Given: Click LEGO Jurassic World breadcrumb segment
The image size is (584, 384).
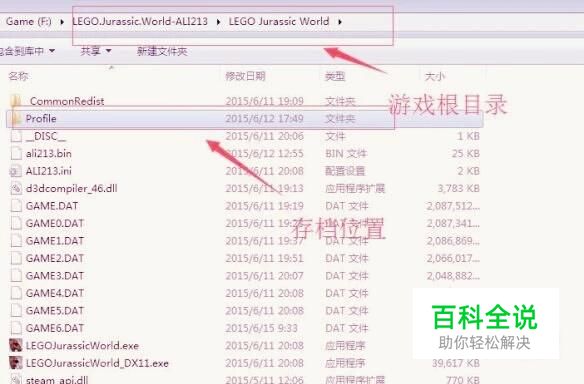Looking at the screenshot, I should click(x=279, y=22).
